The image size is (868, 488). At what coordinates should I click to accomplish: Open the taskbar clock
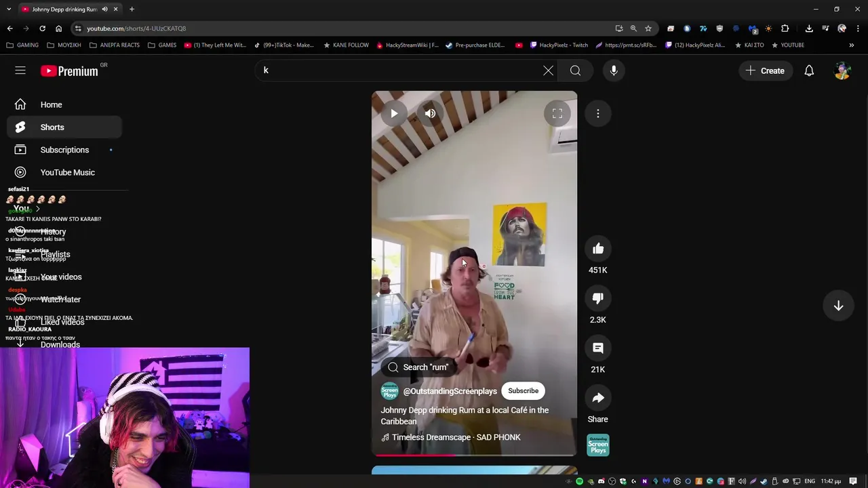point(831,481)
